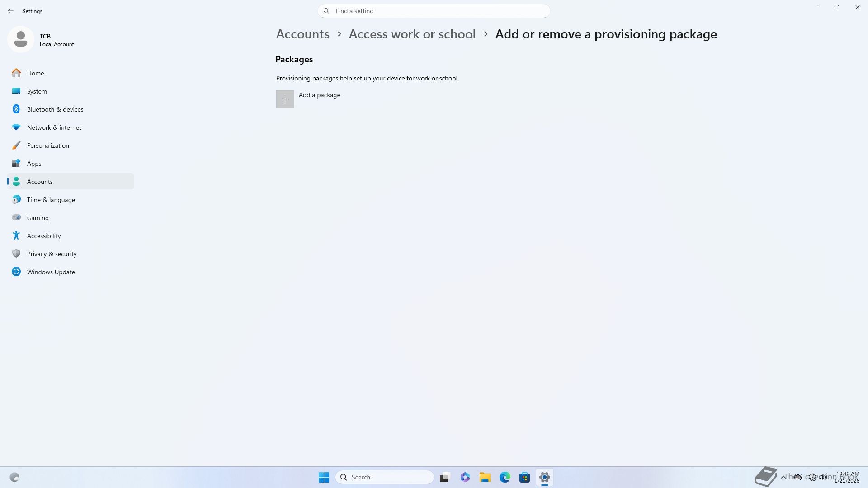The width and height of the screenshot is (868, 488).
Task: Go to Gaming settings
Action: point(38,218)
